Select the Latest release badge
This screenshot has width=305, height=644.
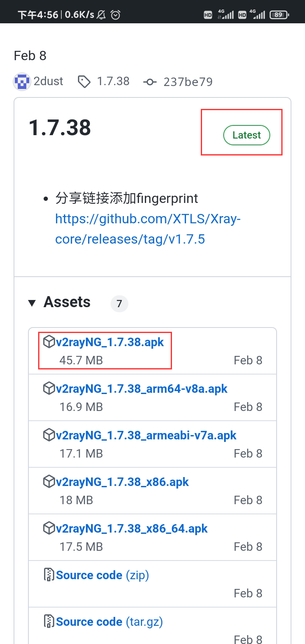[247, 135]
